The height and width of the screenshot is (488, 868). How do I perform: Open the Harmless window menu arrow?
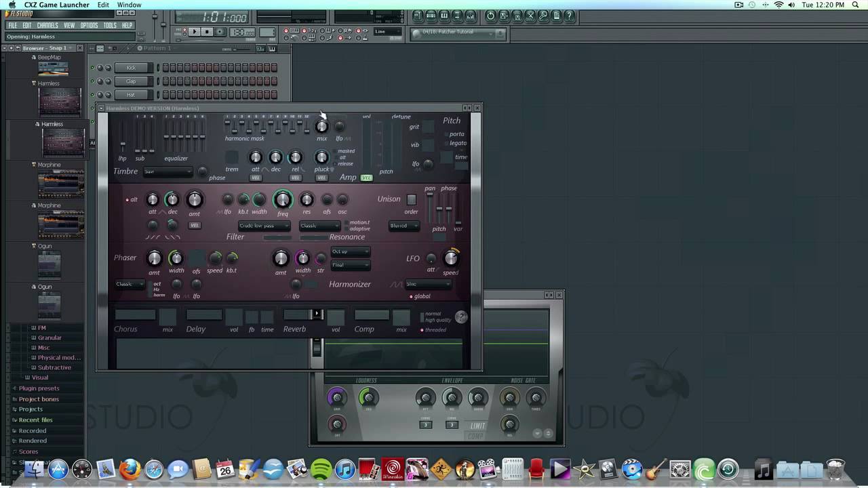pos(101,108)
